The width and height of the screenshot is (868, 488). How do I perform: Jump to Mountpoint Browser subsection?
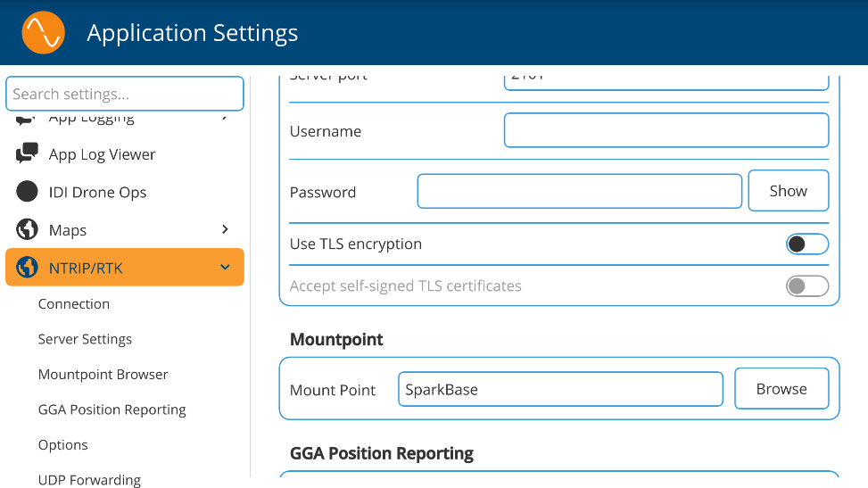(103, 375)
